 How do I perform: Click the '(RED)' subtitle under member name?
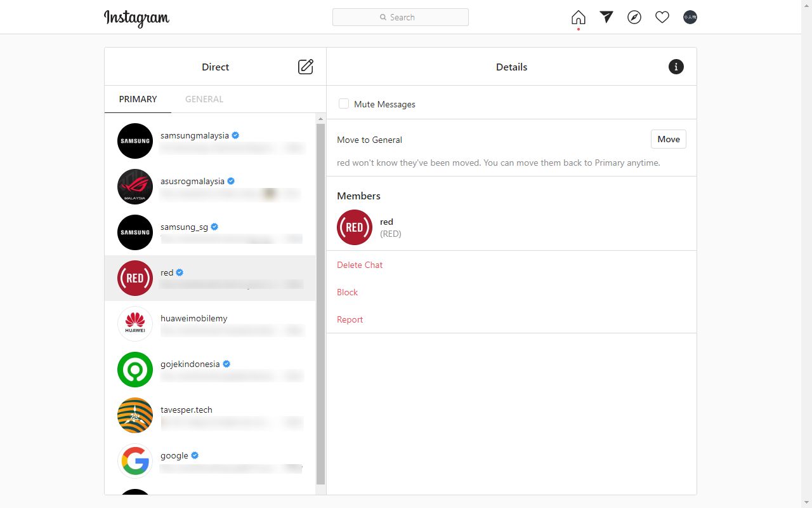[391, 234]
